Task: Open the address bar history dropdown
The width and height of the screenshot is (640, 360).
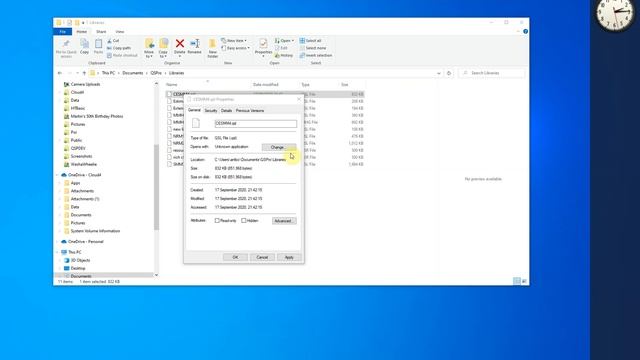Action: 439,73
